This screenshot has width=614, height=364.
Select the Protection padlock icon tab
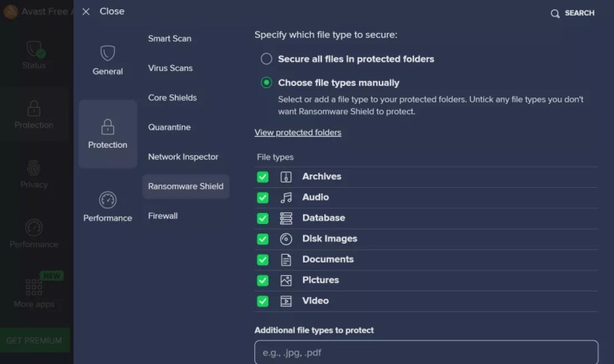(x=108, y=127)
